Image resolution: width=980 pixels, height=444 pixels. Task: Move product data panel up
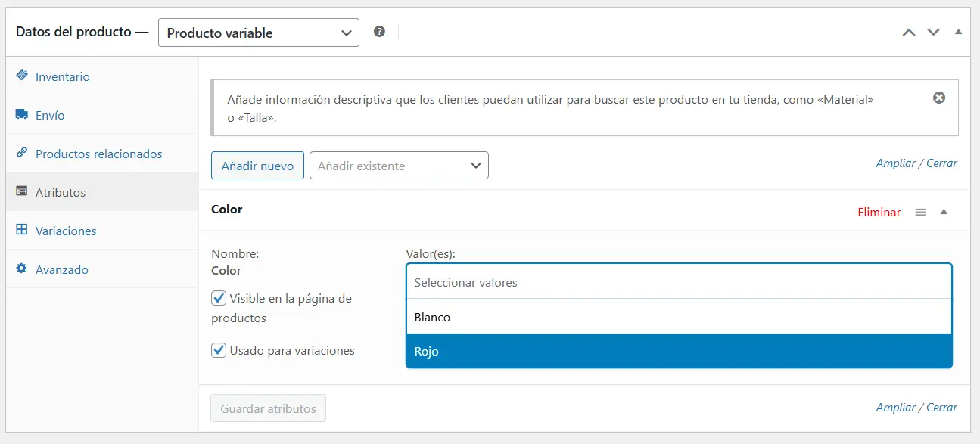[x=909, y=33]
